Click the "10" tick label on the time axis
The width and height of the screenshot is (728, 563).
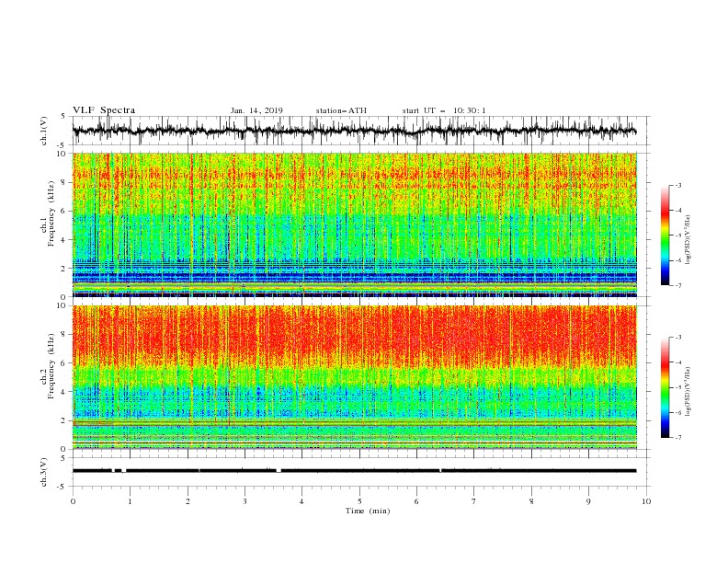646,501
